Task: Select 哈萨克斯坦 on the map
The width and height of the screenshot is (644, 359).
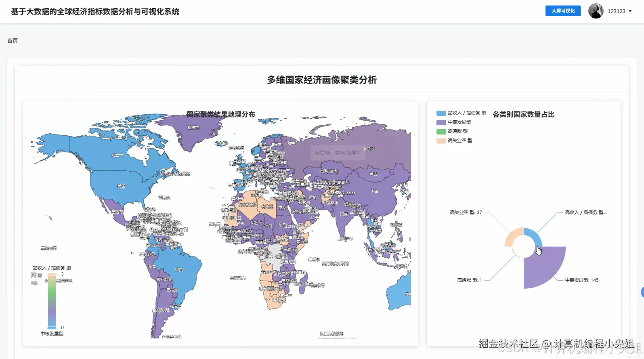Action: (x=329, y=171)
